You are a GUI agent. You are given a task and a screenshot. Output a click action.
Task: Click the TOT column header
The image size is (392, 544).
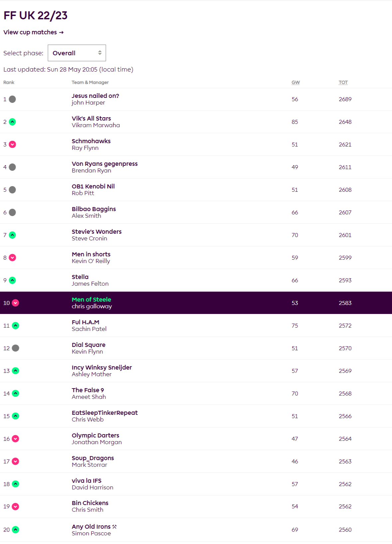tap(343, 83)
